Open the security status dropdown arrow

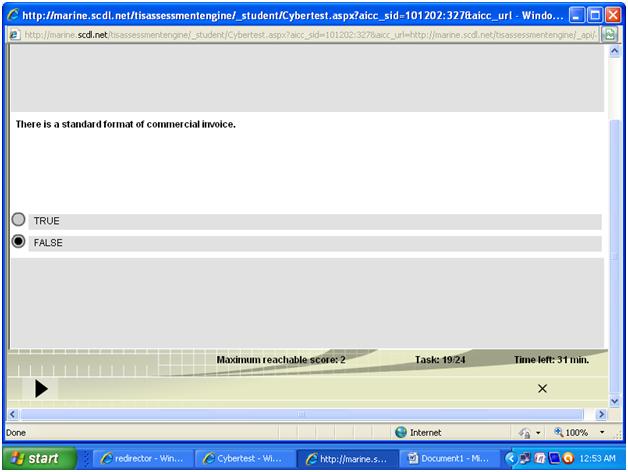pyautogui.click(x=538, y=433)
